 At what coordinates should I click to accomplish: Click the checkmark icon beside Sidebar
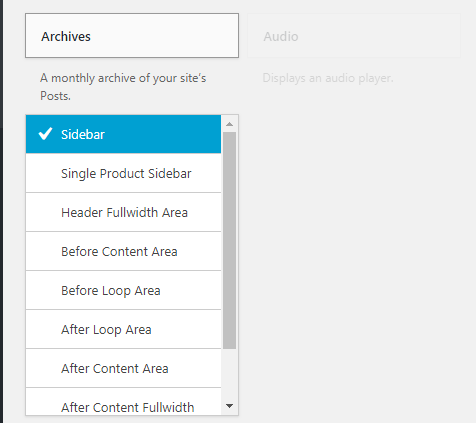pyautogui.click(x=45, y=134)
